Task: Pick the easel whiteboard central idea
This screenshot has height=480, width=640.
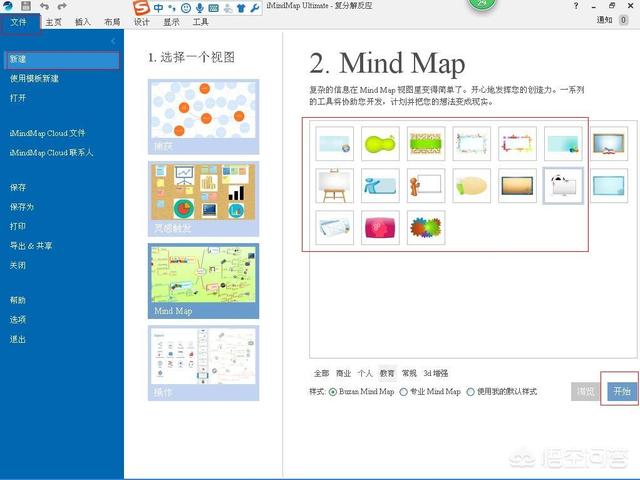Action: [x=334, y=185]
